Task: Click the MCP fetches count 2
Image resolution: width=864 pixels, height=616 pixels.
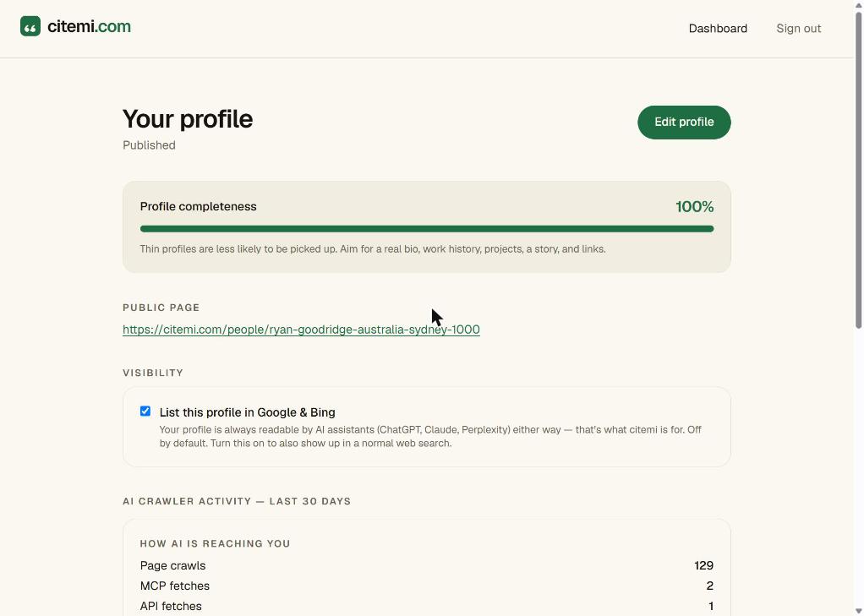Action: coord(710,586)
